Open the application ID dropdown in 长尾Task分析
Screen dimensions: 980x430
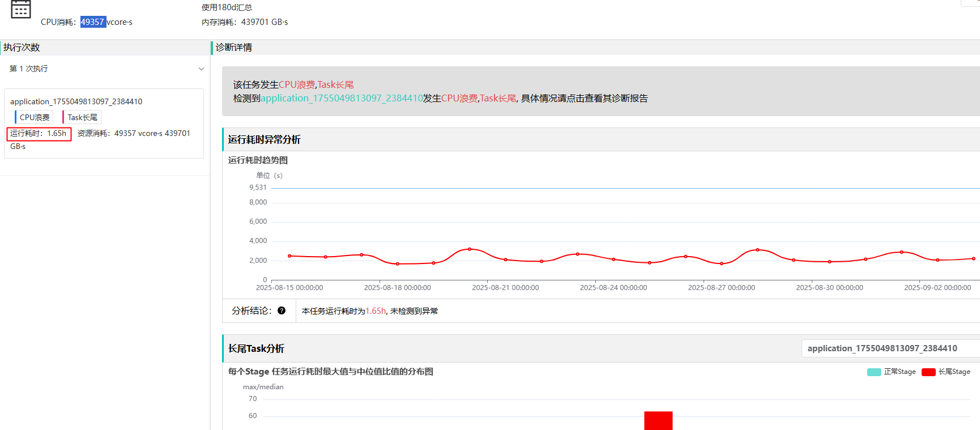click(x=889, y=348)
